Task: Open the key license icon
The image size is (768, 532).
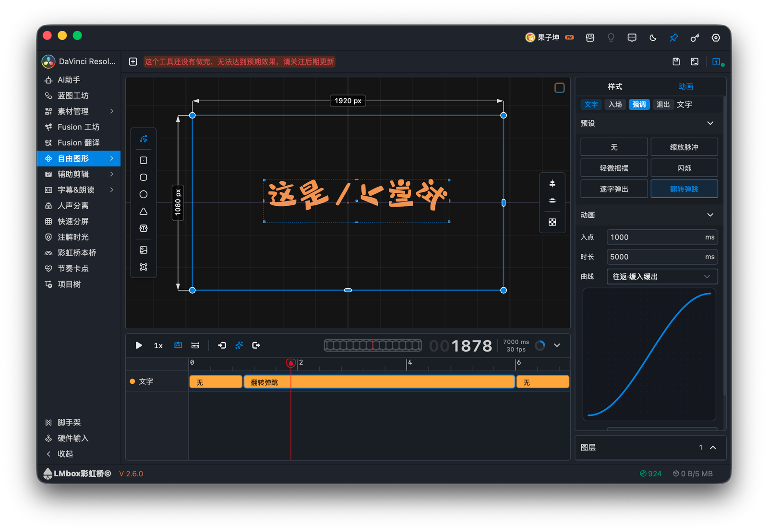Action: [x=695, y=37]
